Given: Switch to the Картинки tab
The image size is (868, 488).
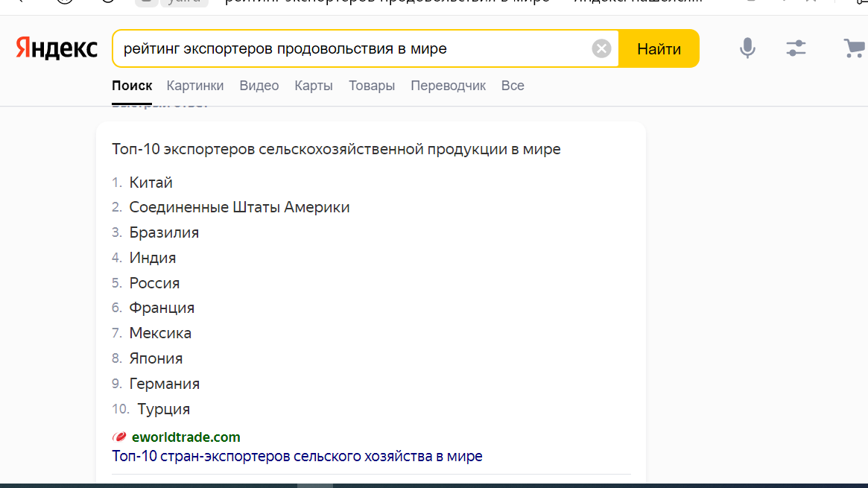Looking at the screenshot, I should point(194,86).
